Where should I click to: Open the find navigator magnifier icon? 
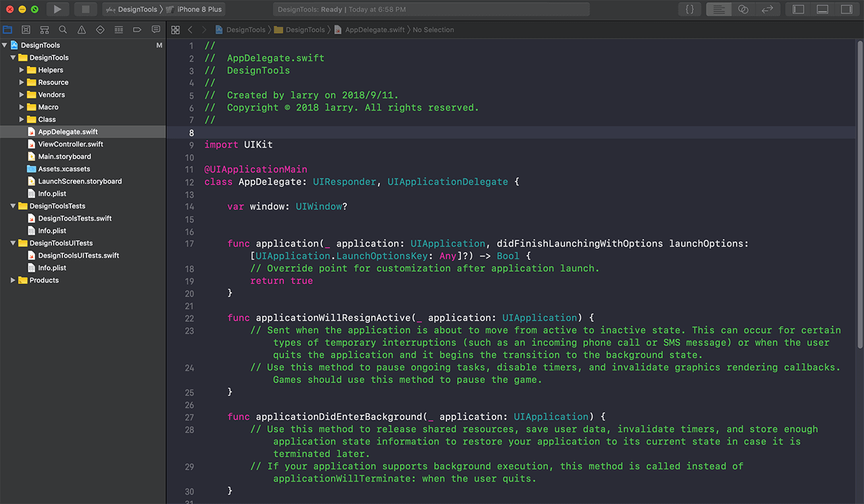(x=63, y=30)
